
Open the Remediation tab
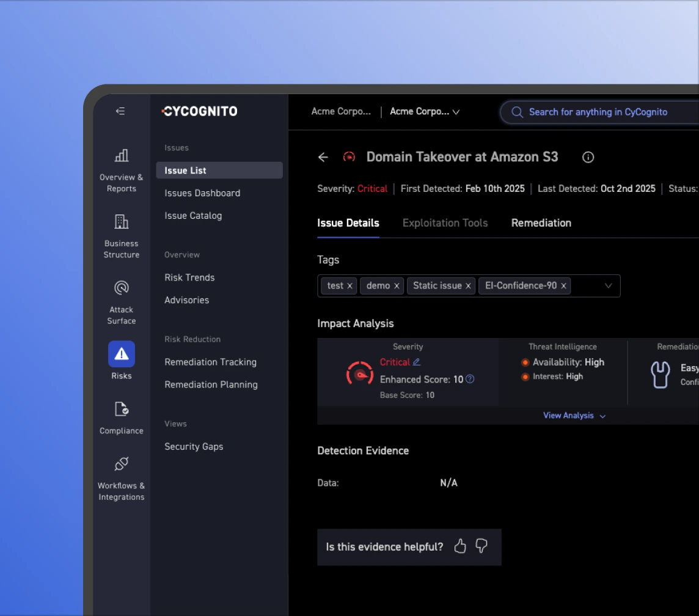click(x=541, y=222)
